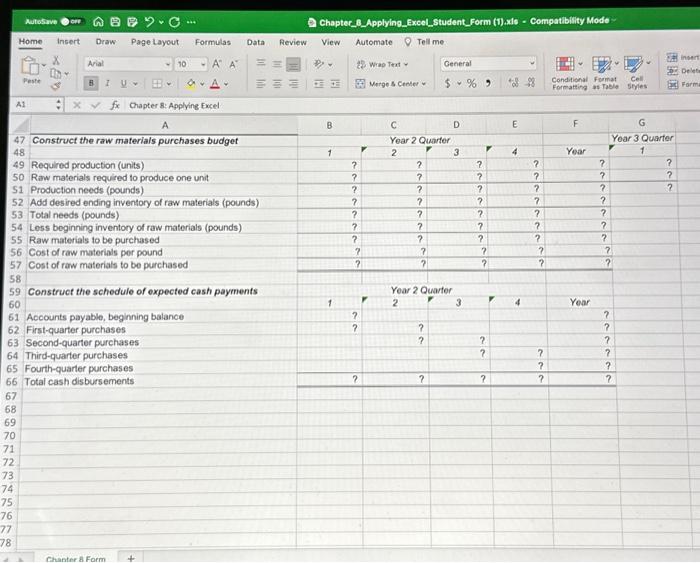This screenshot has width=700, height=563.
Task: Click the Center text icon
Action: pos(277,83)
